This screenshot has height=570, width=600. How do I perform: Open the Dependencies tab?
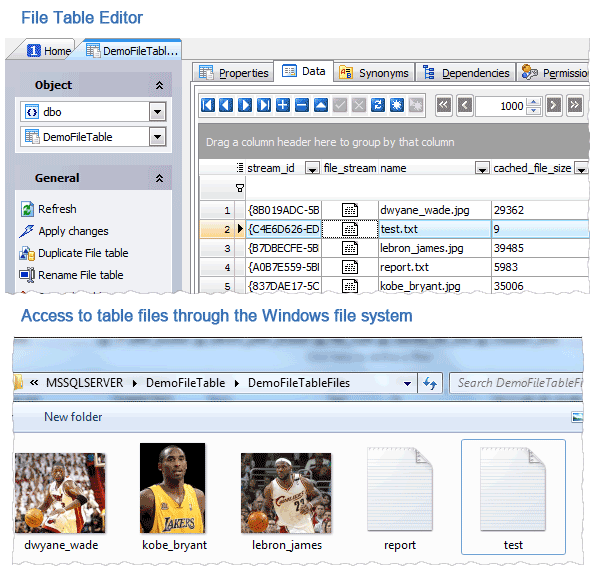point(466,73)
